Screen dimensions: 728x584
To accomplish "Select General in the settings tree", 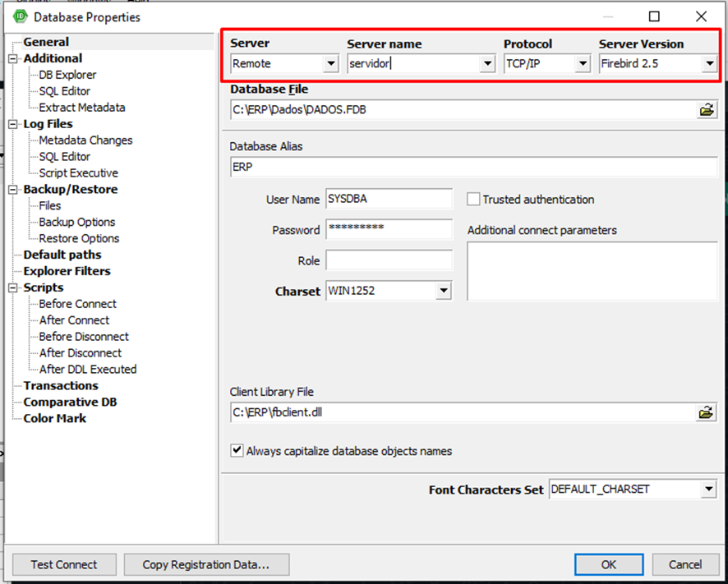I will pyautogui.click(x=46, y=42).
